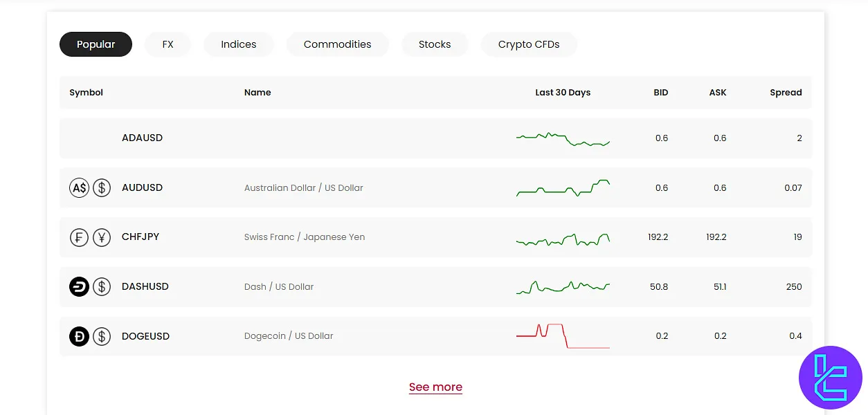Viewport: 868px width, 415px height.
Task: Show the Commodities category
Action: click(x=337, y=44)
